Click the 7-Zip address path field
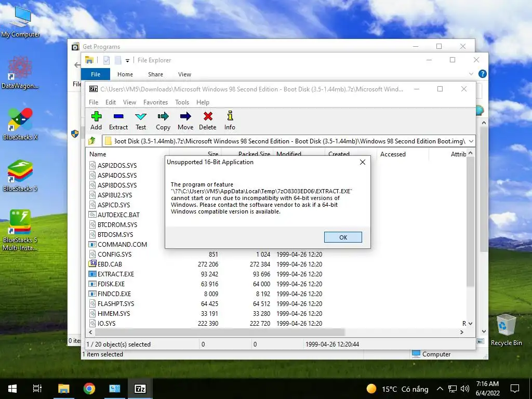The image size is (532, 399). (285, 141)
